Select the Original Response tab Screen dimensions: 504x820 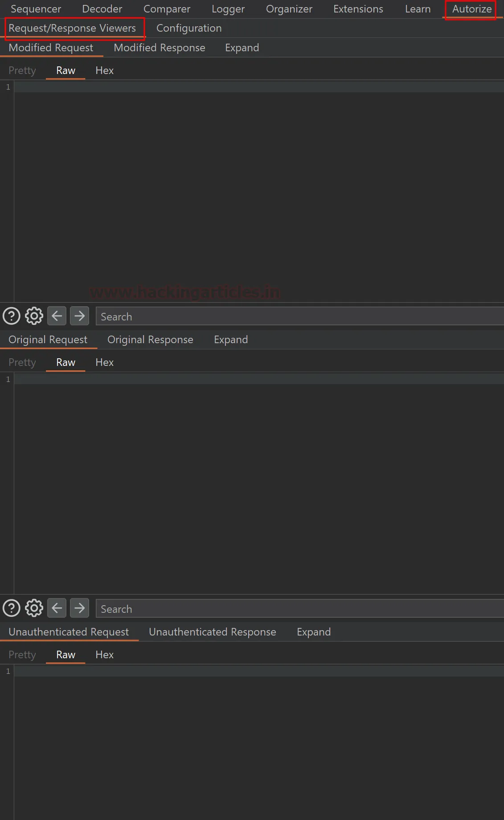point(150,340)
